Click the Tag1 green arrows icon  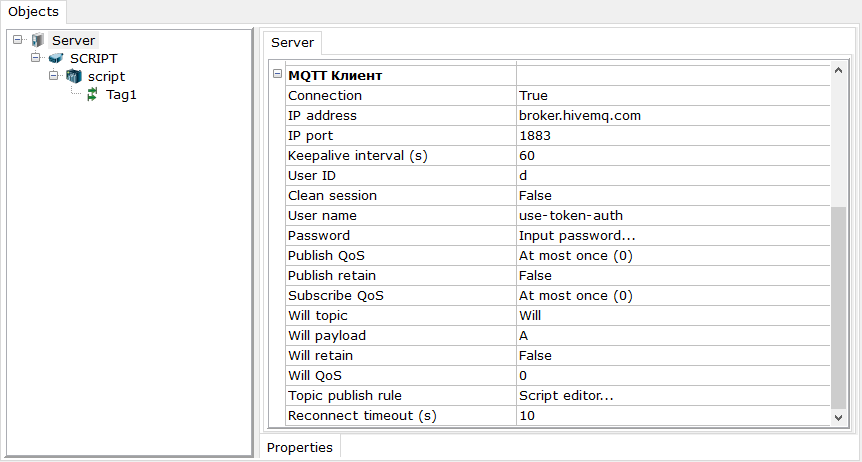pos(92,95)
